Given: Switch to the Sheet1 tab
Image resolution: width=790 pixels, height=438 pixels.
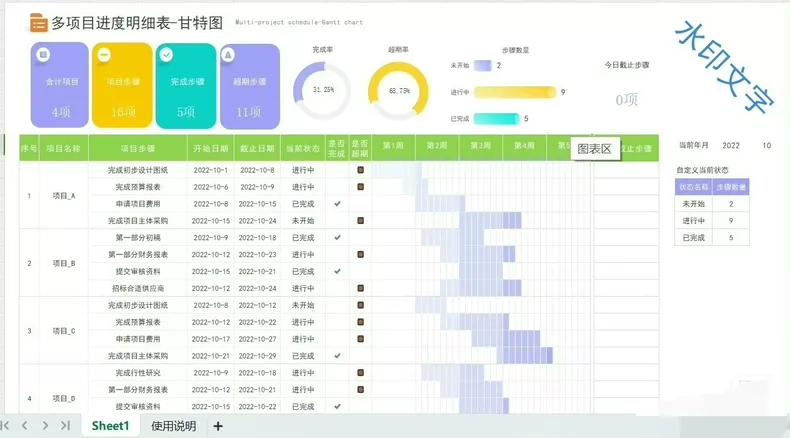Looking at the screenshot, I should (110, 426).
